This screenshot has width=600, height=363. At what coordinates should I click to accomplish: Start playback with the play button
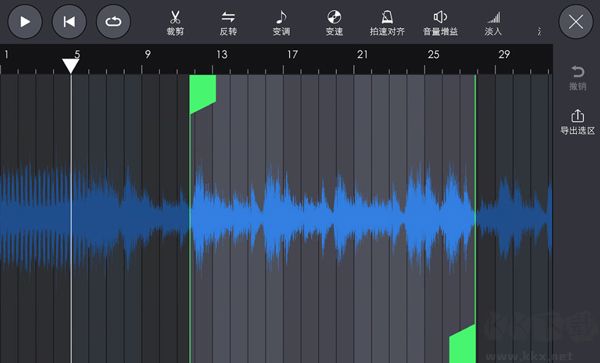[x=25, y=22]
